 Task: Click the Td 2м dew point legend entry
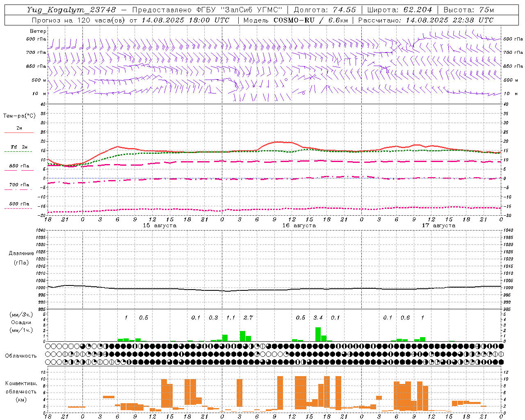point(19,147)
